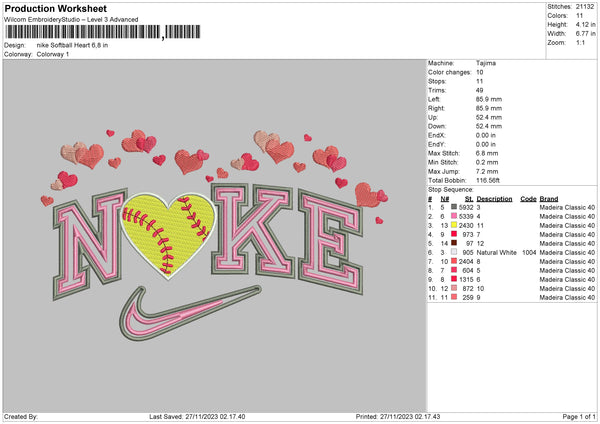Click the softball heart in the design preview

(168, 234)
